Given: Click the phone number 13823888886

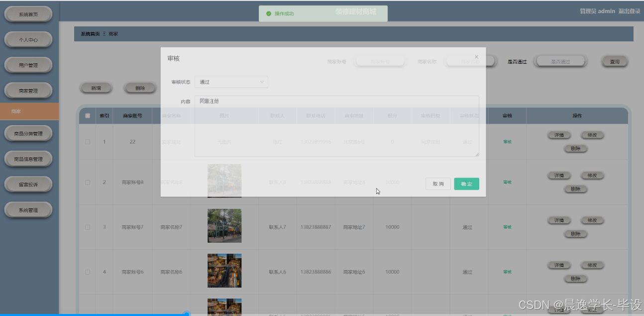Looking at the screenshot, I should (316, 272).
